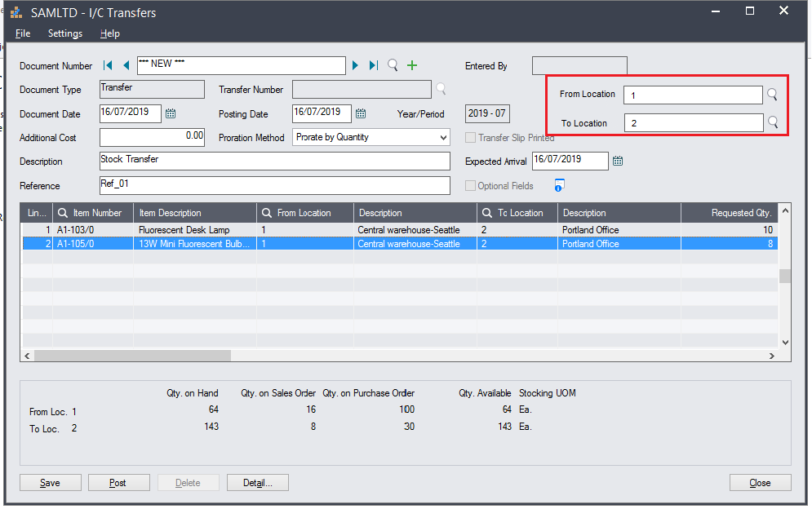Click the Save button
The width and height of the screenshot is (812, 509).
pos(51,483)
